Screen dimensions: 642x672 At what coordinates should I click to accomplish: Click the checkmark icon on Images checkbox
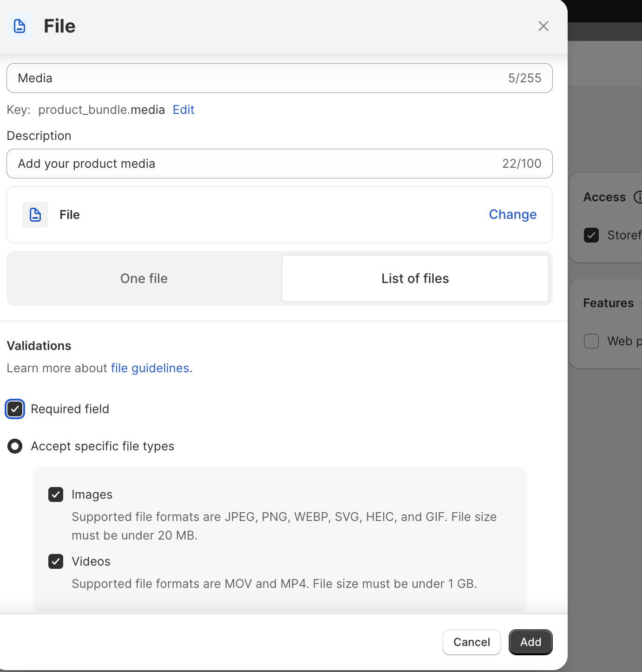pyautogui.click(x=55, y=494)
